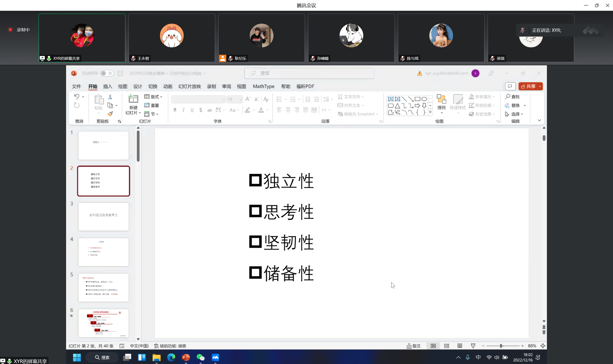
Task: Open 查找 (Find) in the Editing group
Action: 513,97
